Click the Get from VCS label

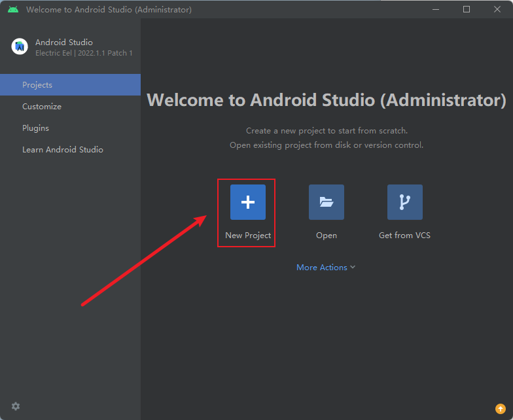pos(404,236)
